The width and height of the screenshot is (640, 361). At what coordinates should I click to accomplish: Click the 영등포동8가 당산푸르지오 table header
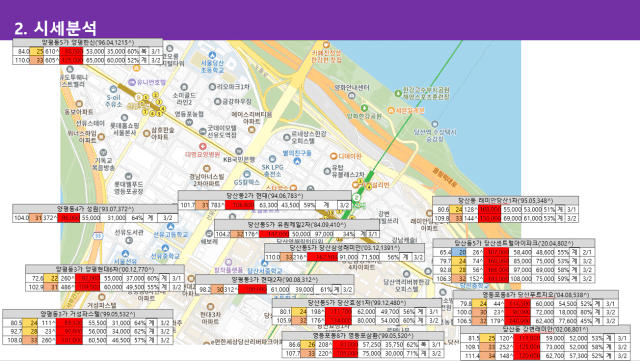[x=536, y=295]
